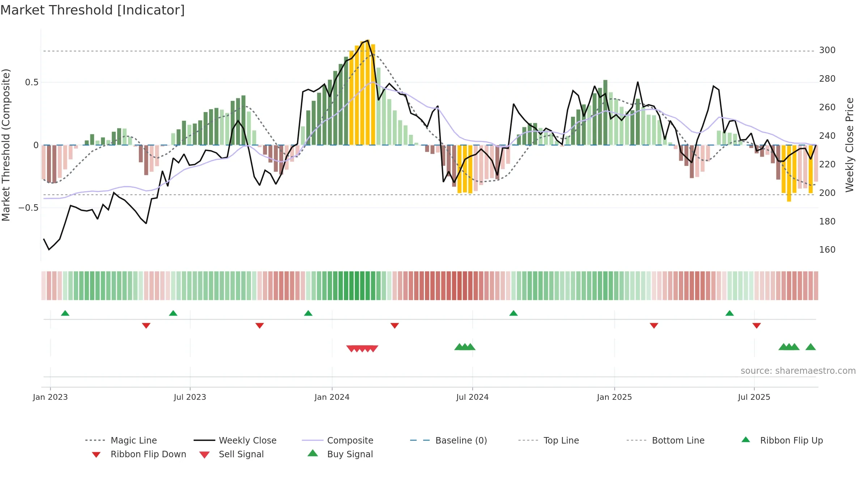Click the Ribbon Flip Up marker near Dec 2023
The height and width of the screenshot is (488, 868).
308,313
